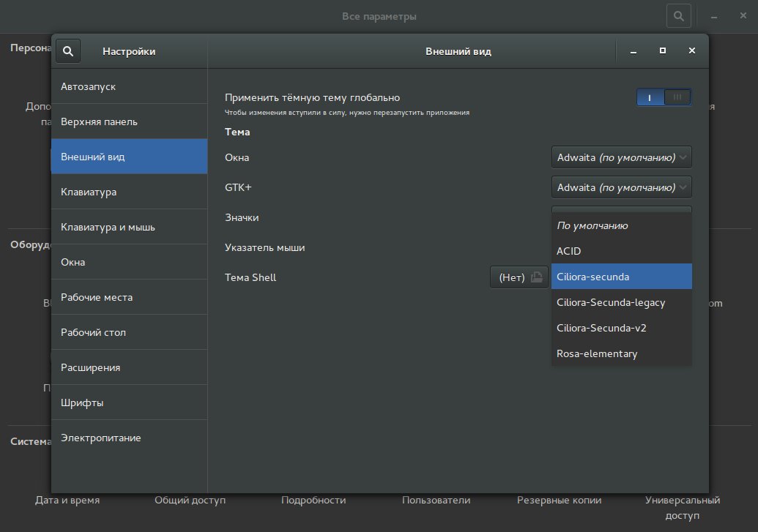Toggle the global dark theme switch

point(664,97)
